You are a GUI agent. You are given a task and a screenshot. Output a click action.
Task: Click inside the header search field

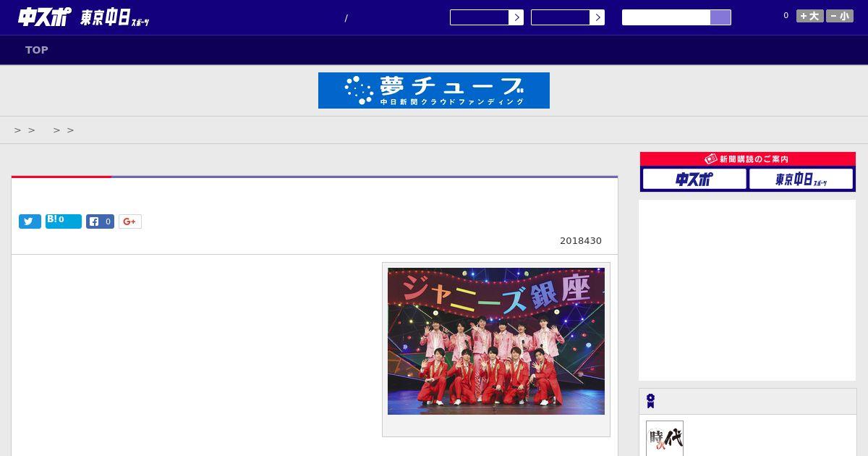[666, 17]
